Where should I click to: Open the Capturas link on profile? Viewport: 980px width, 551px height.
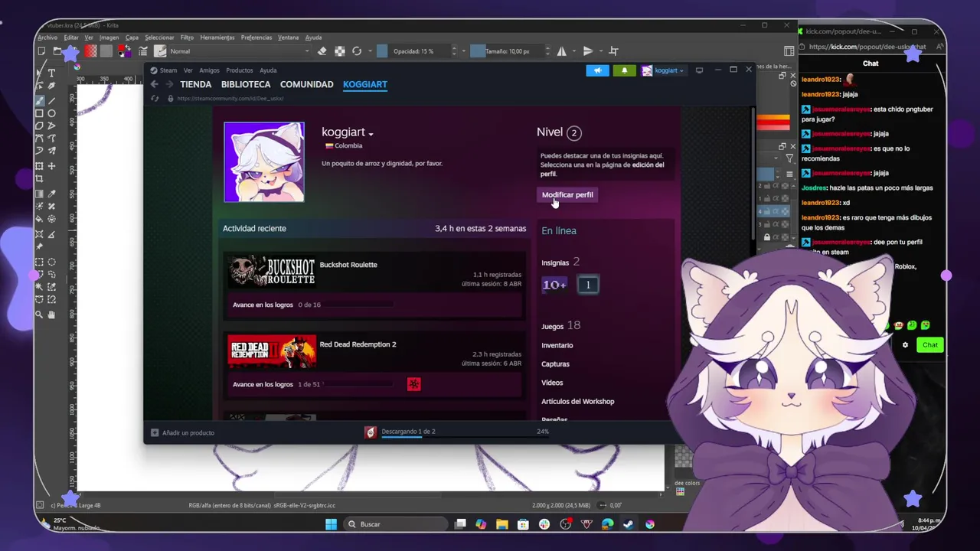tap(555, 364)
